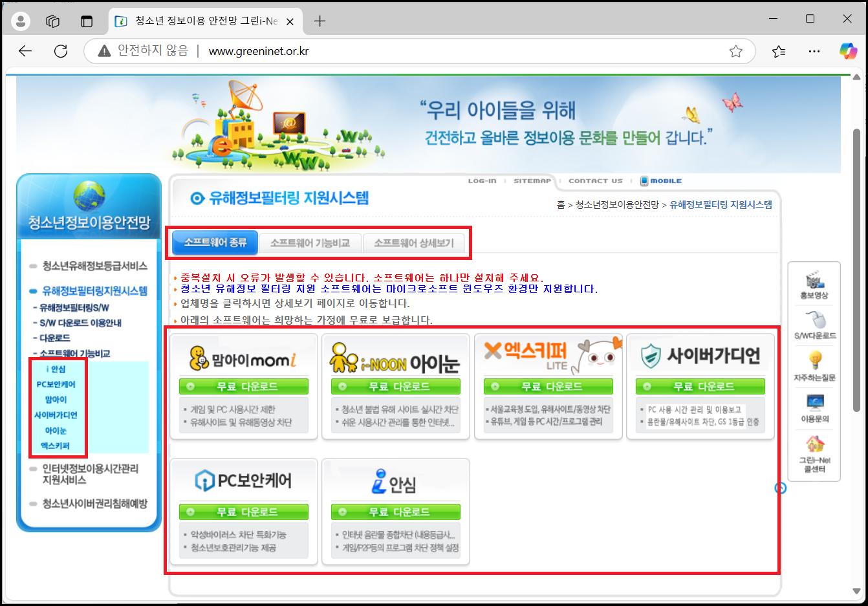
Task: Open 그린i-Net 콜센터 house icon
Action: 815,453
